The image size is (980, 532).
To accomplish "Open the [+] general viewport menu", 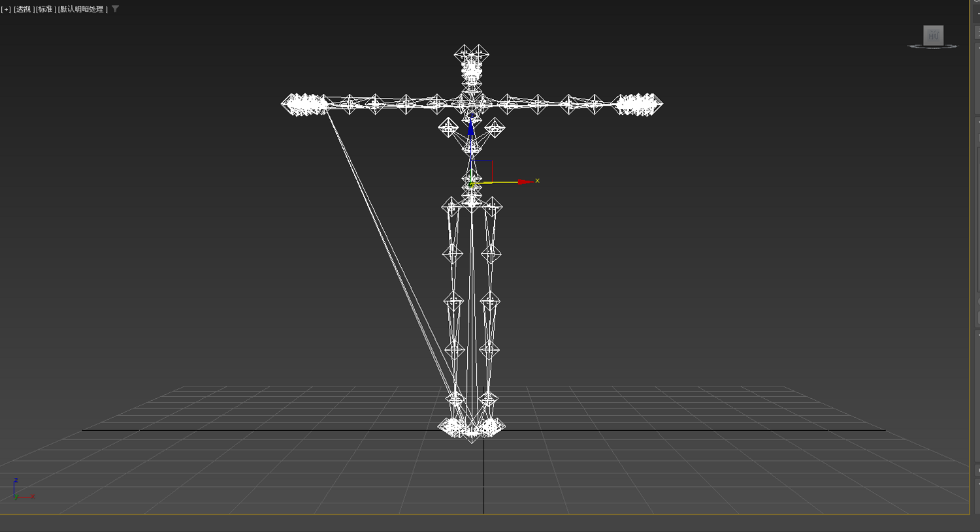I will (6, 9).
